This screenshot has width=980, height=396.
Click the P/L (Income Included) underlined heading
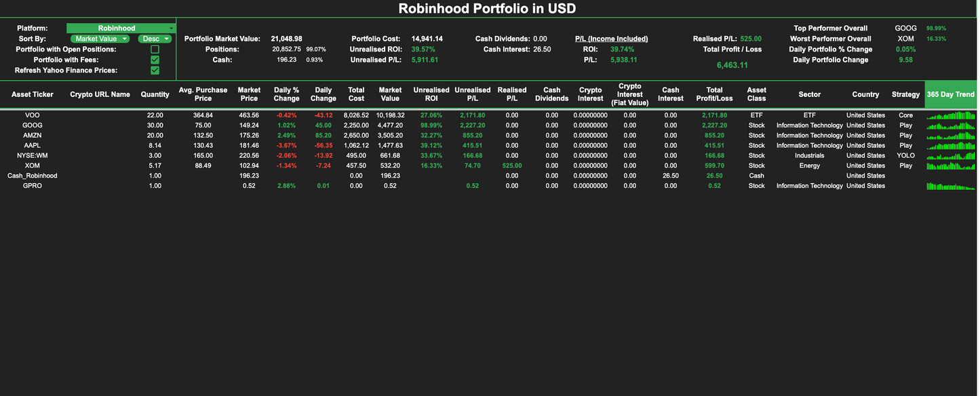point(611,39)
